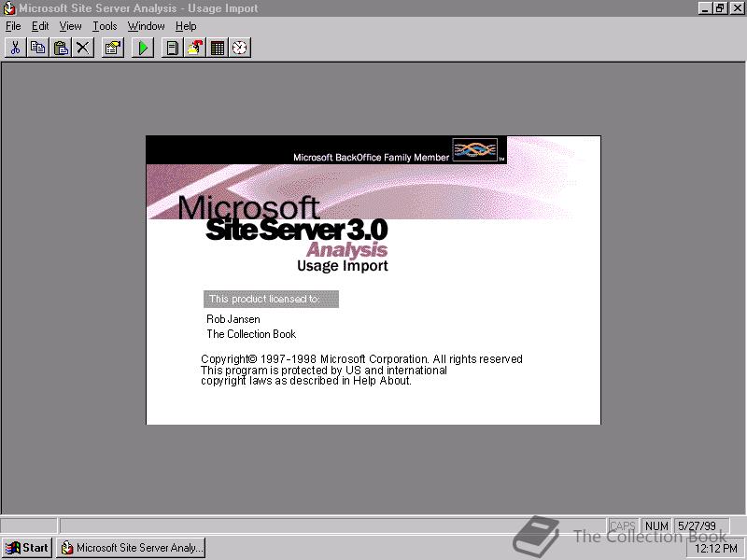Click the application icon in title bar
This screenshot has width=747, height=560.
point(9,8)
